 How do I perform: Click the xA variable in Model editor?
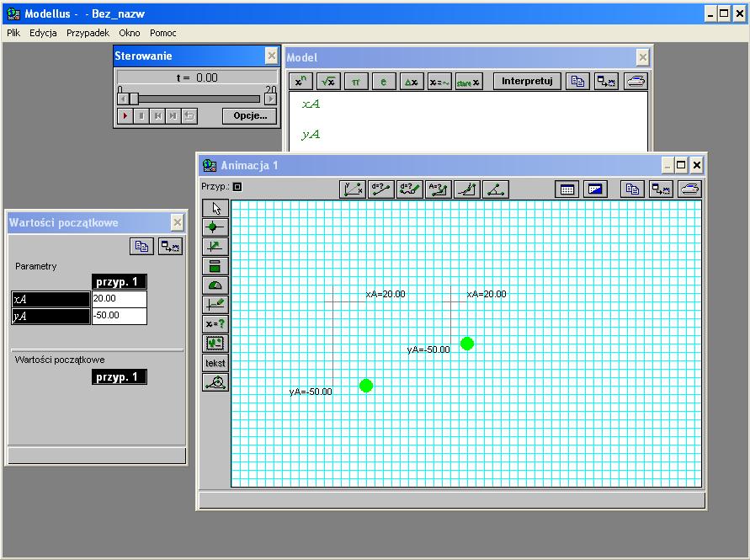click(311, 104)
